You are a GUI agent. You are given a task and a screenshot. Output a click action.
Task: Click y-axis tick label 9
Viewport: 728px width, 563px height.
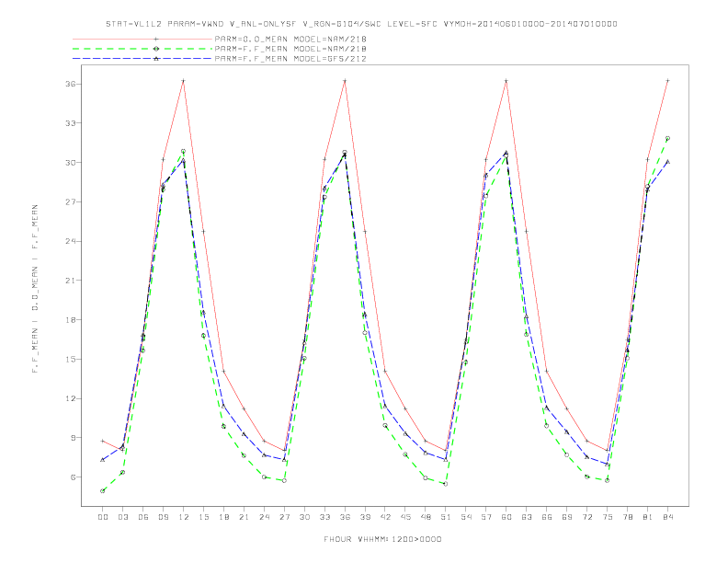[73, 438]
